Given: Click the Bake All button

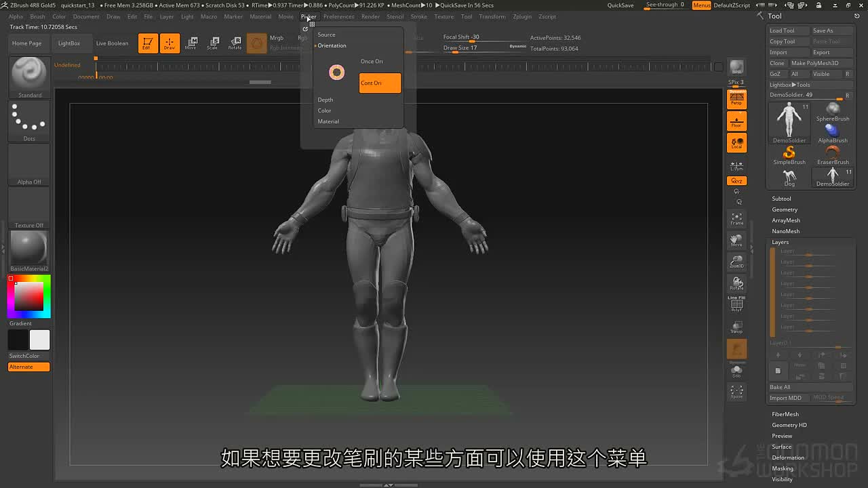Looking at the screenshot, I should [810, 387].
